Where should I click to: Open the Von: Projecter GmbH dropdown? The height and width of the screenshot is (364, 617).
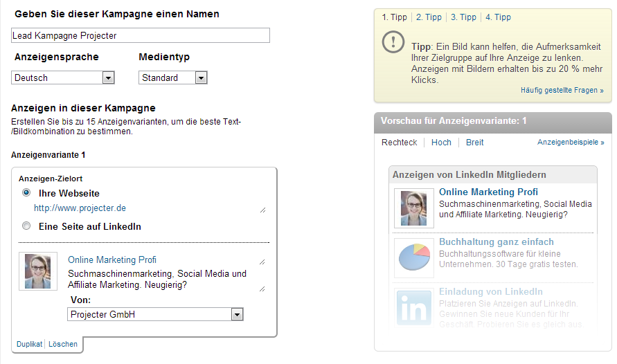(155, 314)
